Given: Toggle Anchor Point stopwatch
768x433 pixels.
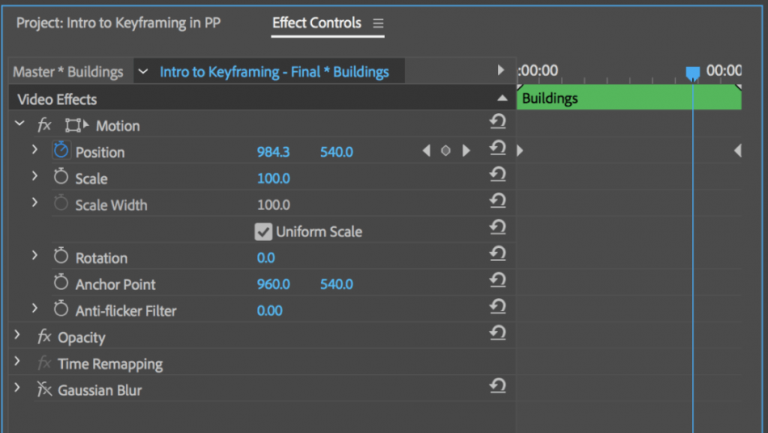Looking at the screenshot, I should (61, 284).
